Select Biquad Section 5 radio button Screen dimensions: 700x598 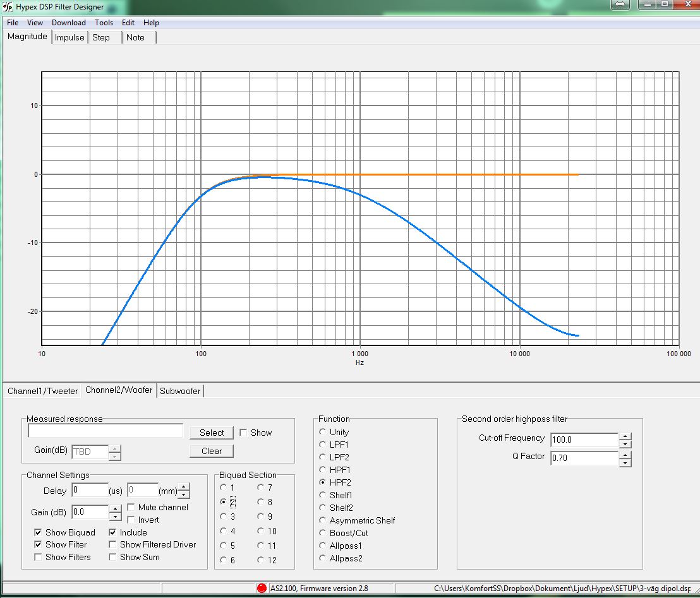[x=224, y=546]
